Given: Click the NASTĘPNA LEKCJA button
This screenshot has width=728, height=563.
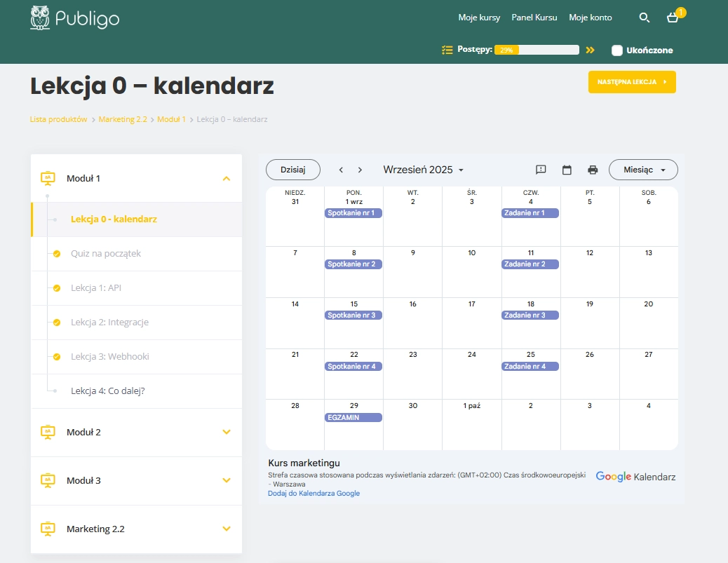Looking at the screenshot, I should (632, 82).
